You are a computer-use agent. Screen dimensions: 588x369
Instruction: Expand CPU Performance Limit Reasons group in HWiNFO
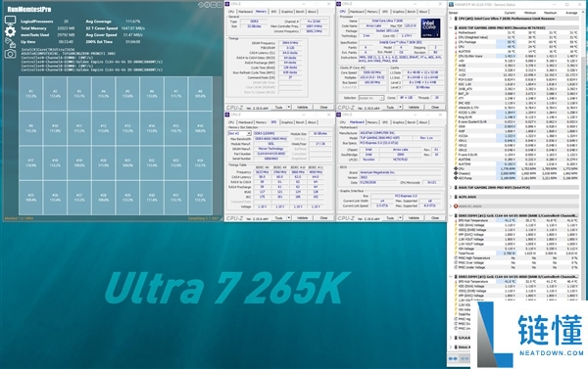(451, 19)
